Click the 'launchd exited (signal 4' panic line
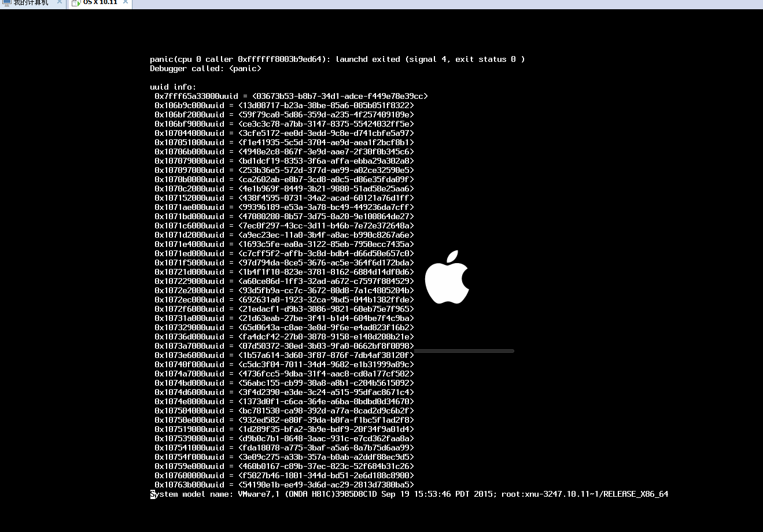Viewport: 763px width, 532px height. point(337,59)
